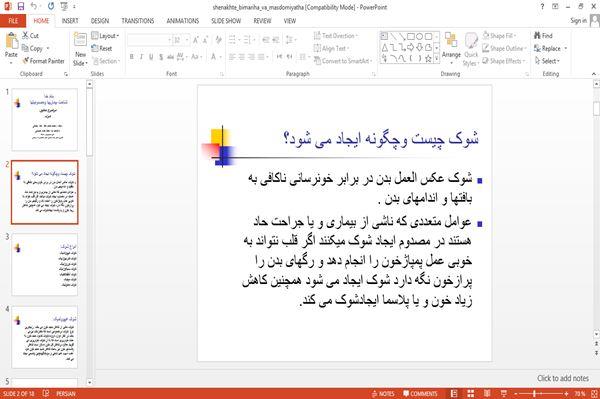Choose the triangle shape in the gallery

tap(385, 47)
